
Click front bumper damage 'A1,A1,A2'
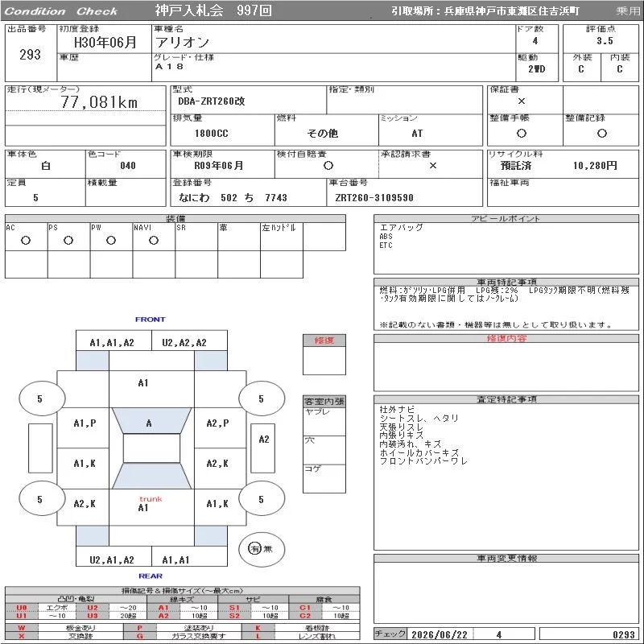pos(112,343)
